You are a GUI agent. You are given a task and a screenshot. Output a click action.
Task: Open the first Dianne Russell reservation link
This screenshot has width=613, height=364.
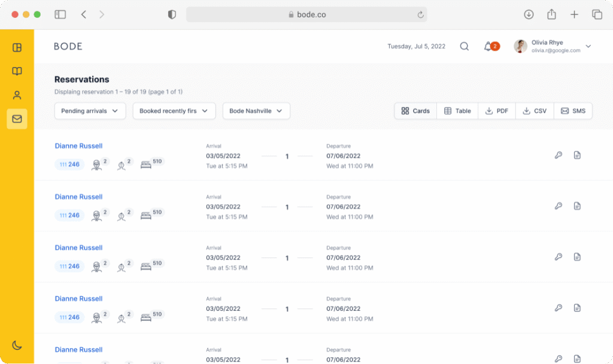click(78, 146)
